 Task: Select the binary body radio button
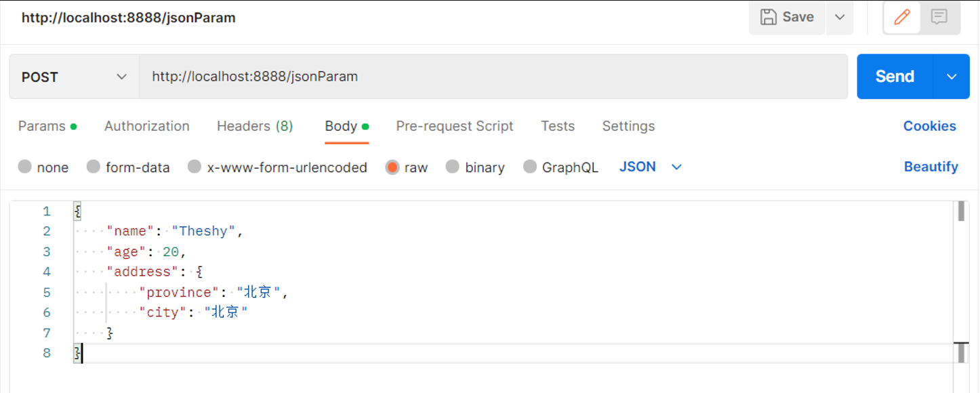(x=452, y=167)
